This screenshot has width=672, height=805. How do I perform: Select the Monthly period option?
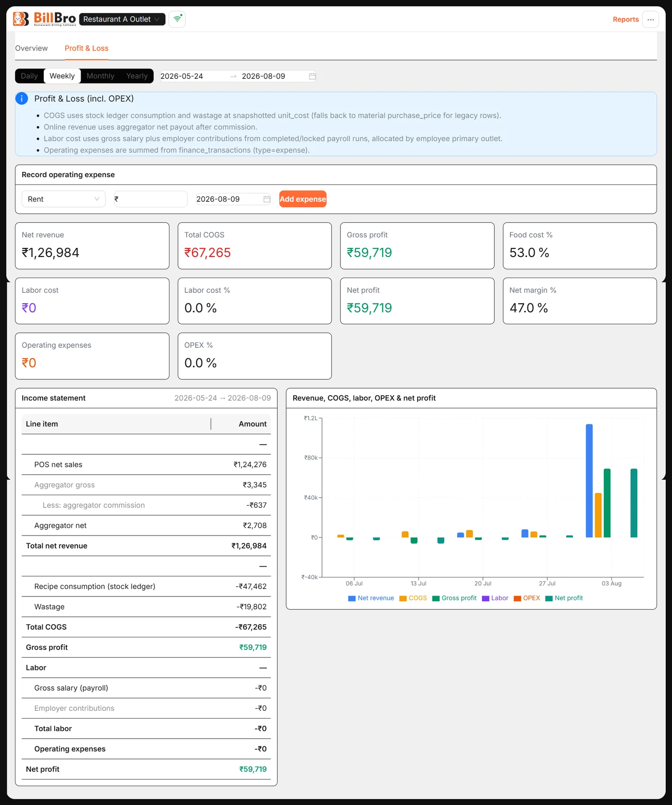(100, 76)
